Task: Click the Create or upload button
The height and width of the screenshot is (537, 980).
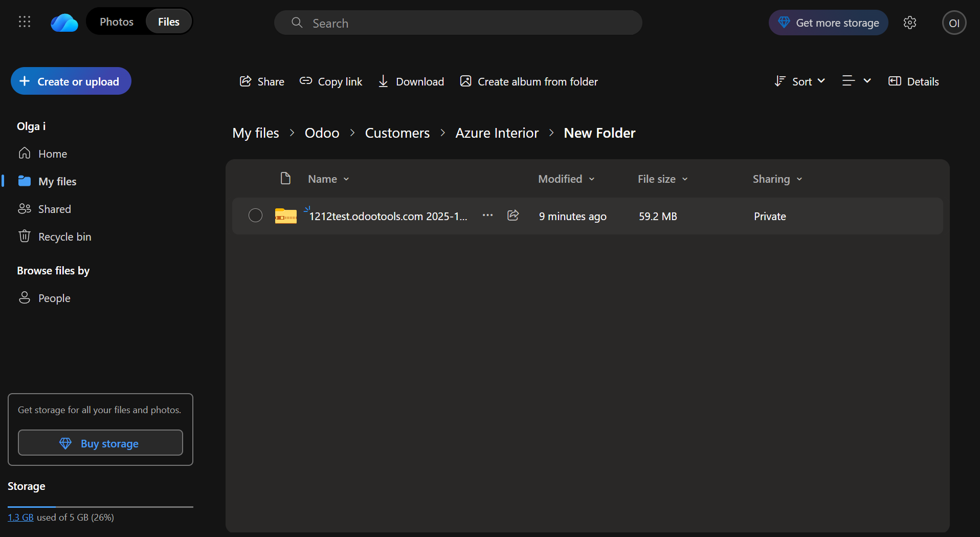Action: [x=71, y=81]
